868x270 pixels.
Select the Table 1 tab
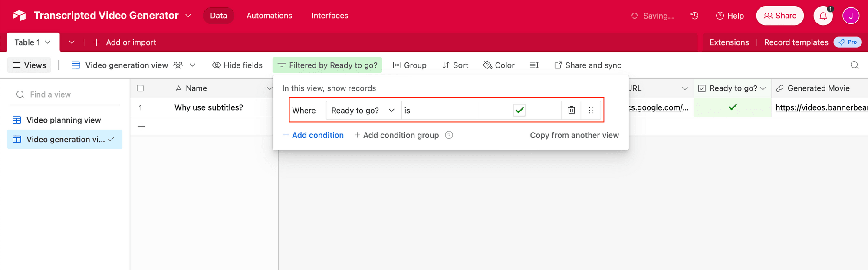click(x=33, y=42)
